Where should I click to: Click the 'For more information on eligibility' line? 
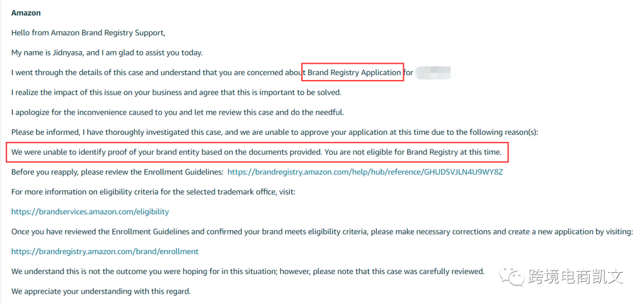coord(153,192)
